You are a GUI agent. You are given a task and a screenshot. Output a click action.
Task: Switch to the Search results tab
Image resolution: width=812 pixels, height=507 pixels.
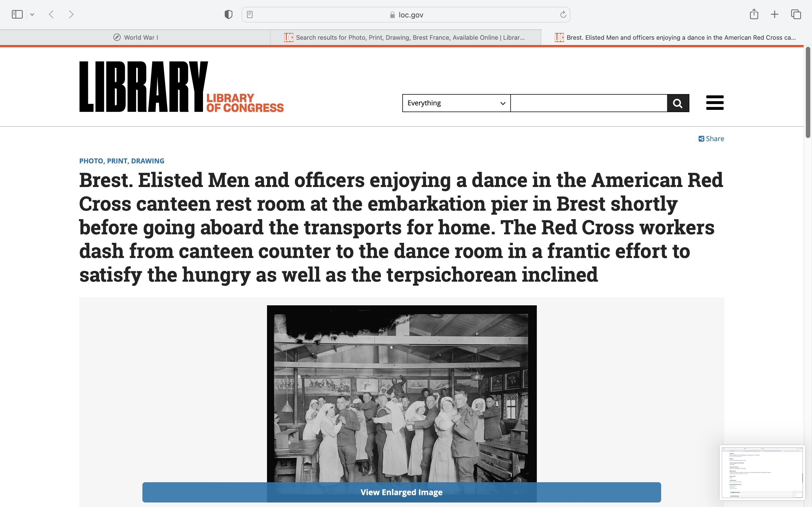pos(405,37)
